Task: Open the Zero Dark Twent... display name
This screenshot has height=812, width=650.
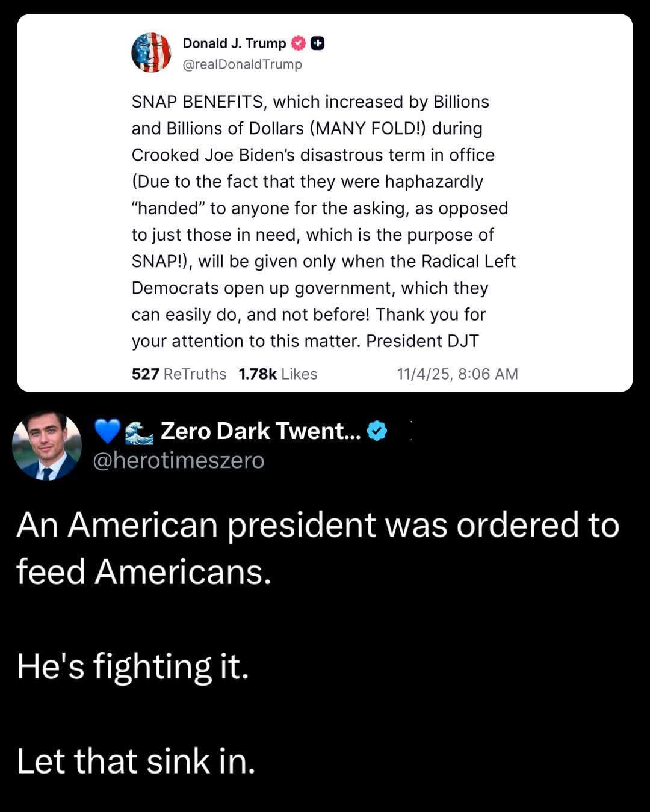Action: click(x=260, y=431)
